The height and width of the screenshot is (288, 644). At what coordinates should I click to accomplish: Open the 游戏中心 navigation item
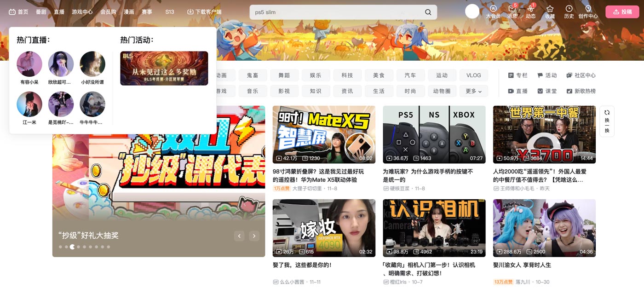coord(82,12)
